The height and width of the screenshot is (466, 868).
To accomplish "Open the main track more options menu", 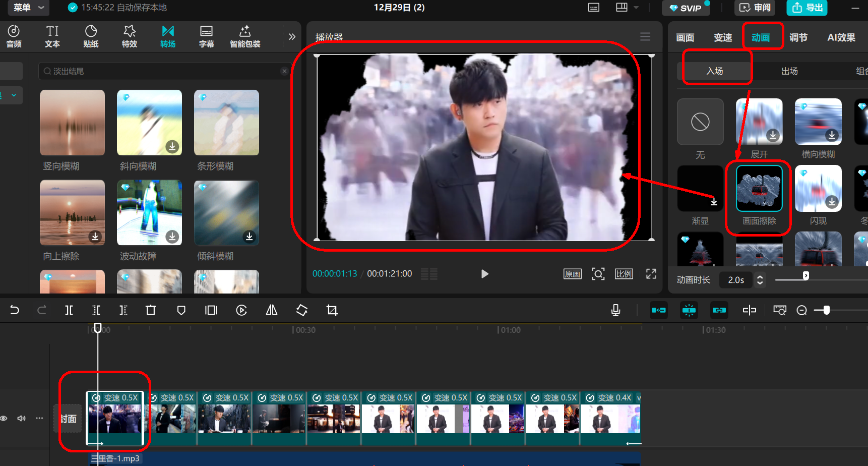I will coord(39,419).
